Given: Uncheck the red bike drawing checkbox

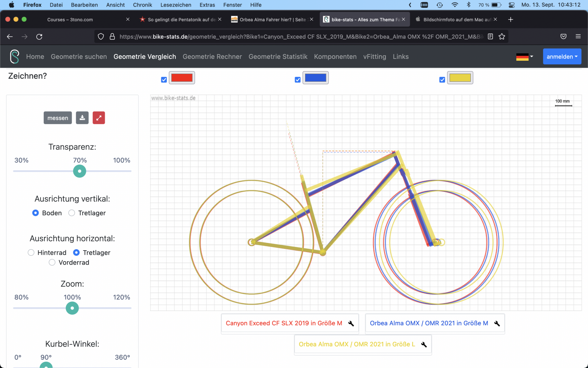Looking at the screenshot, I should pyautogui.click(x=164, y=79).
